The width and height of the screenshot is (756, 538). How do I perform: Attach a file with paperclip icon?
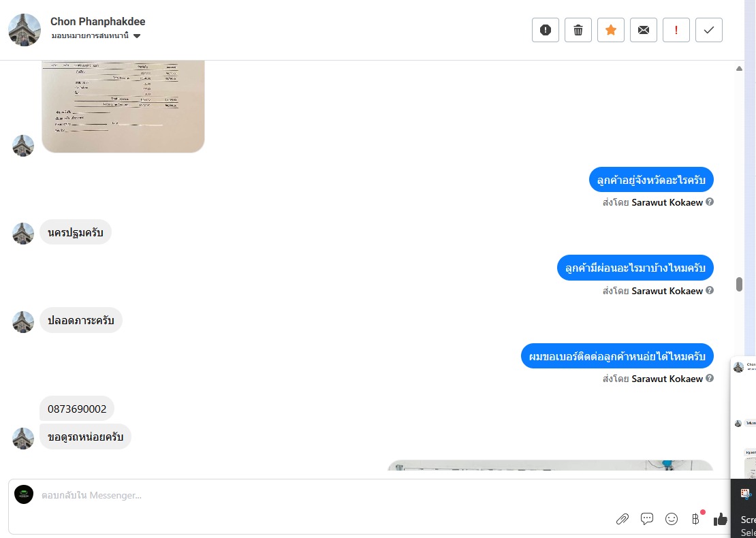click(623, 519)
